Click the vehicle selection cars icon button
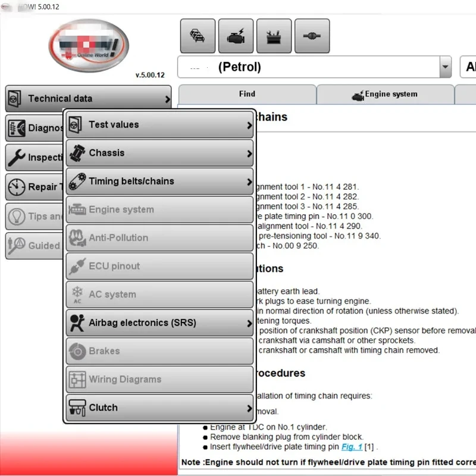Image resolution: width=476 pixels, height=476 pixels. (x=198, y=36)
